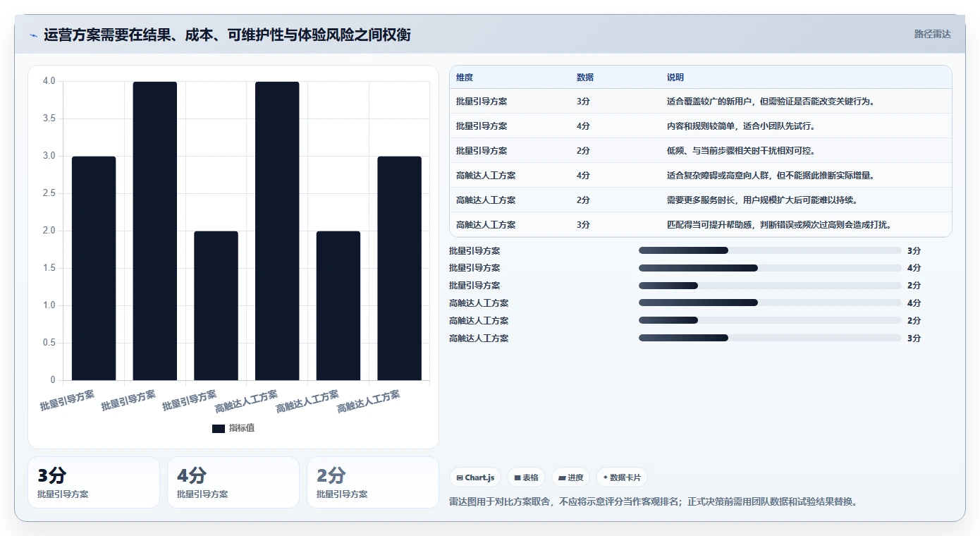Viewport: 980px width, 536px height.
Task: Click the 批量引导方案 progress bar showing 2分
Action: coord(770,286)
